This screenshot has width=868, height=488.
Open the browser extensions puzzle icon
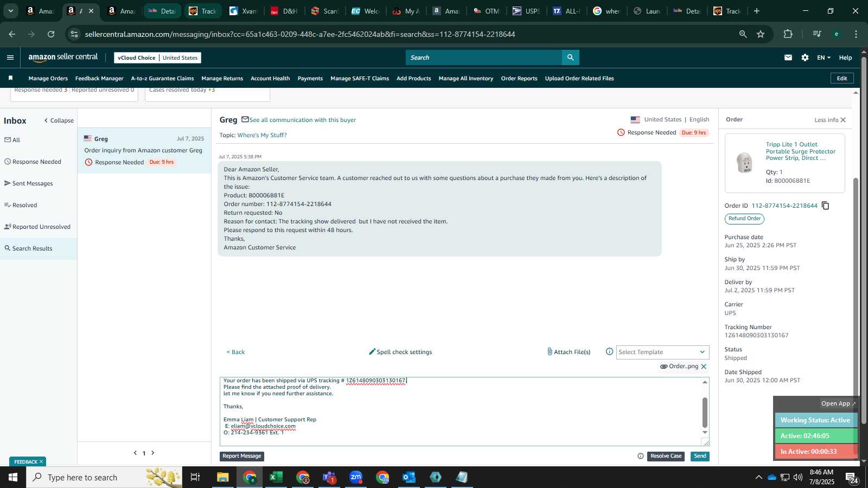coord(788,34)
